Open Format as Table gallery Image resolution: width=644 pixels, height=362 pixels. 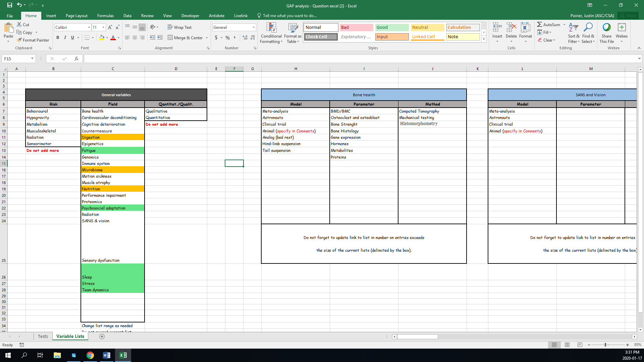pyautogui.click(x=293, y=33)
